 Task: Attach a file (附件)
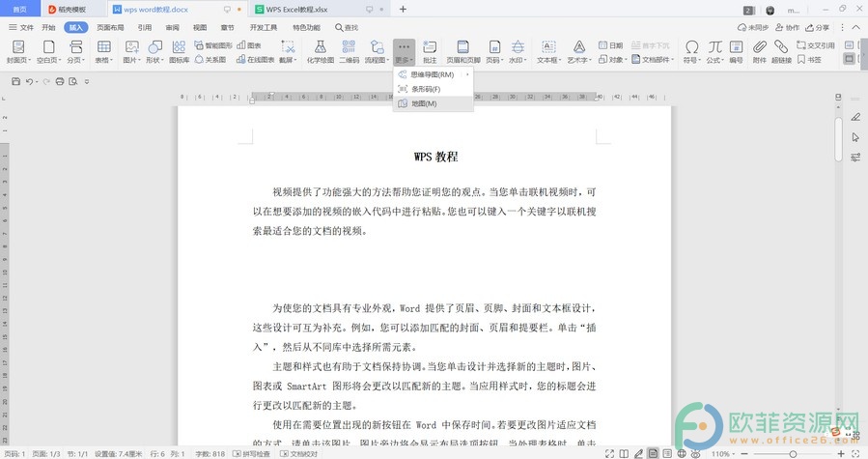coord(759,51)
